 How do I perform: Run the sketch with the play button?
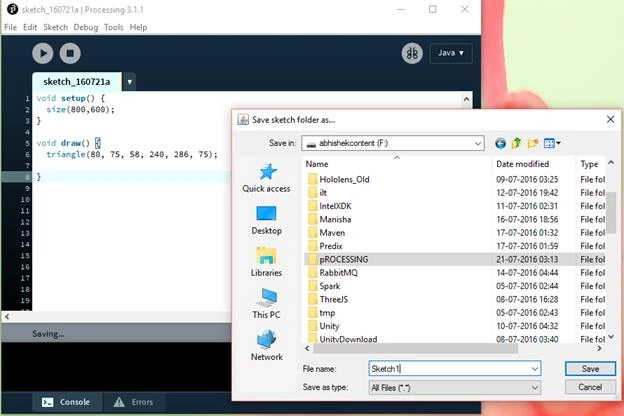pyautogui.click(x=43, y=53)
